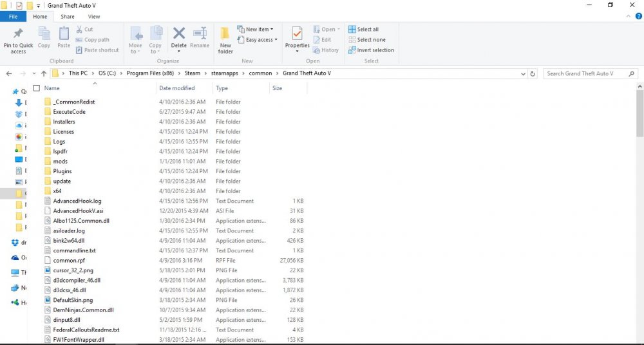Expand the Delete dropdown arrow
Image resolution: width=644 pixels, height=345 pixels.
178,51
